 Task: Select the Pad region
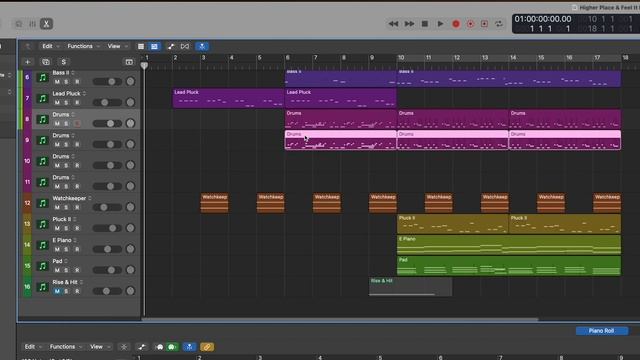(x=509, y=266)
